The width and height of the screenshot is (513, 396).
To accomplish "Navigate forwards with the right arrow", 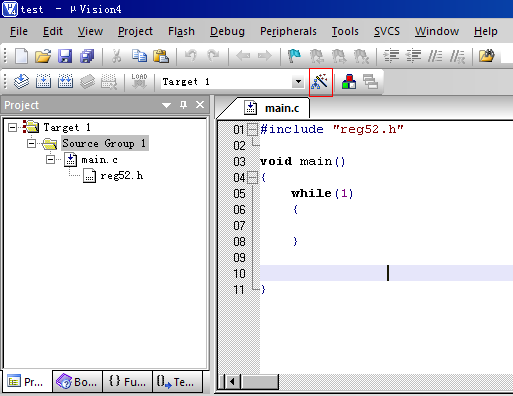I will click(x=265, y=56).
